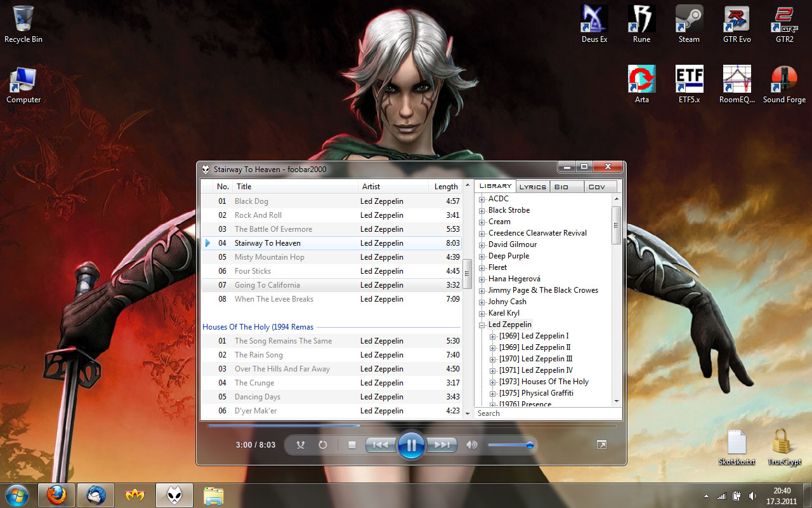Expand Creedence Clearwater Revival node
Viewport: 812px width, 508px height.
[x=482, y=234]
